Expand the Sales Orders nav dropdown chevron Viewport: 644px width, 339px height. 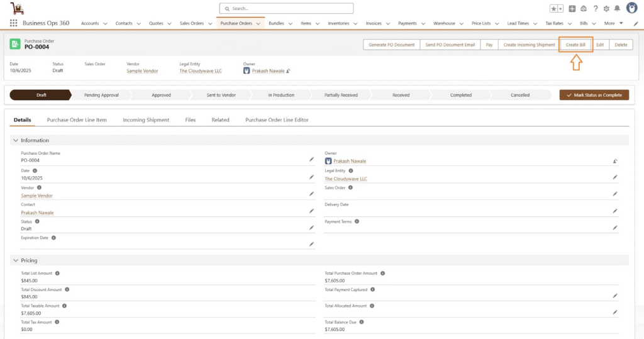coord(210,23)
